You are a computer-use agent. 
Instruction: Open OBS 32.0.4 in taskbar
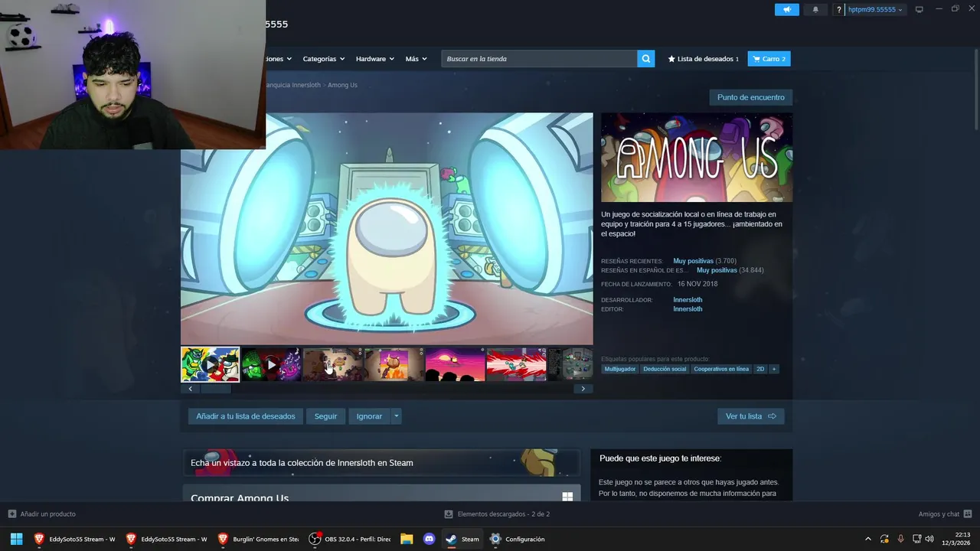coord(350,539)
